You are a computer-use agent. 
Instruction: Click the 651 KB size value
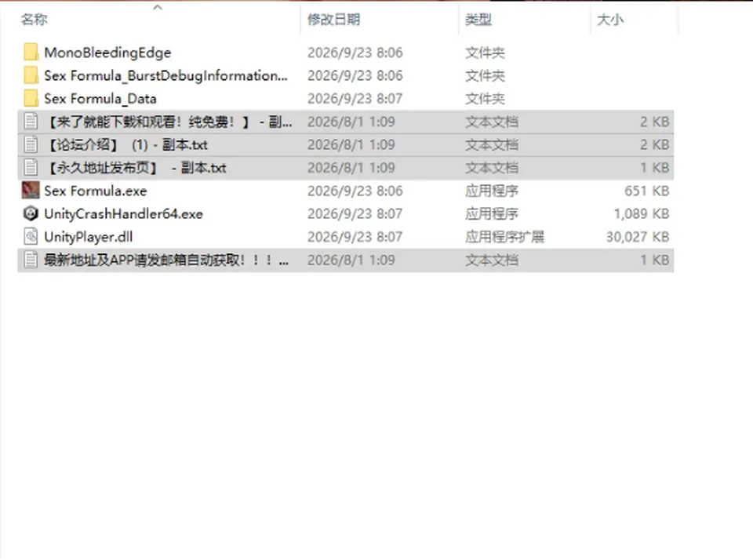(x=646, y=191)
